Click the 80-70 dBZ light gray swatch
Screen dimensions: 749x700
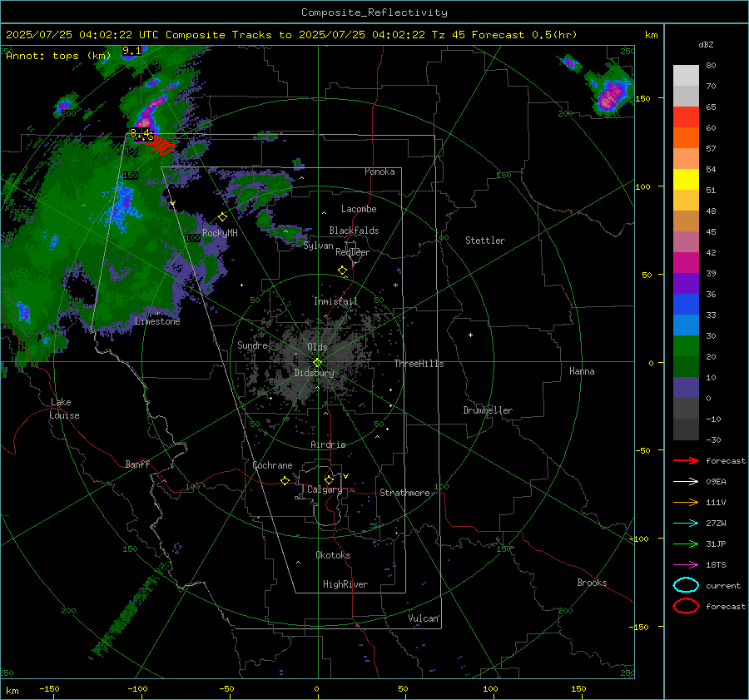tap(686, 75)
